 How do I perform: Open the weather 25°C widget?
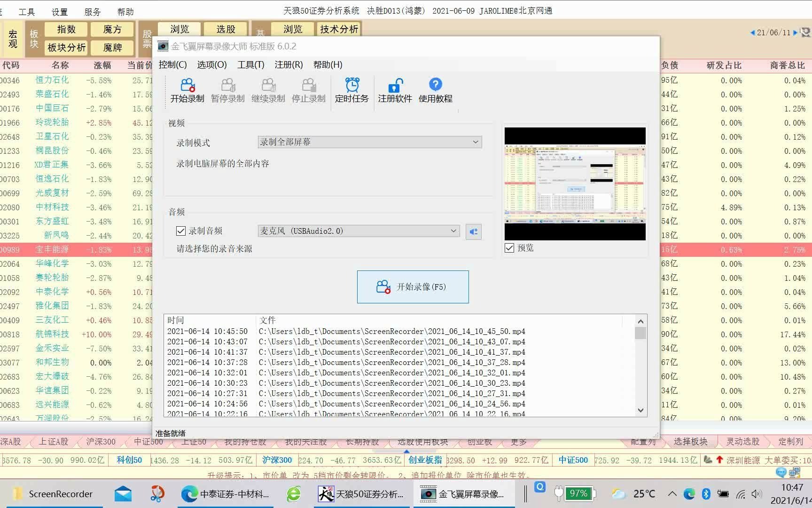[633, 493]
